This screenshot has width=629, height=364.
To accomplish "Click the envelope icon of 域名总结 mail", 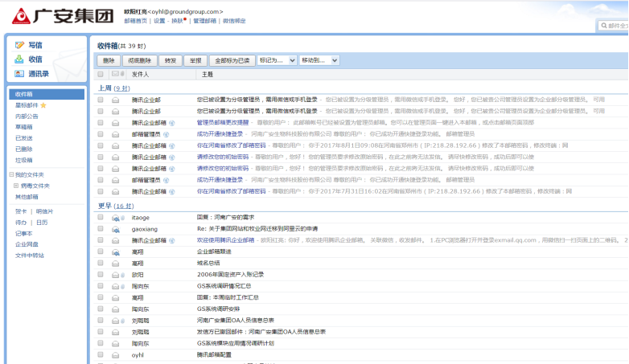I will tap(116, 264).
